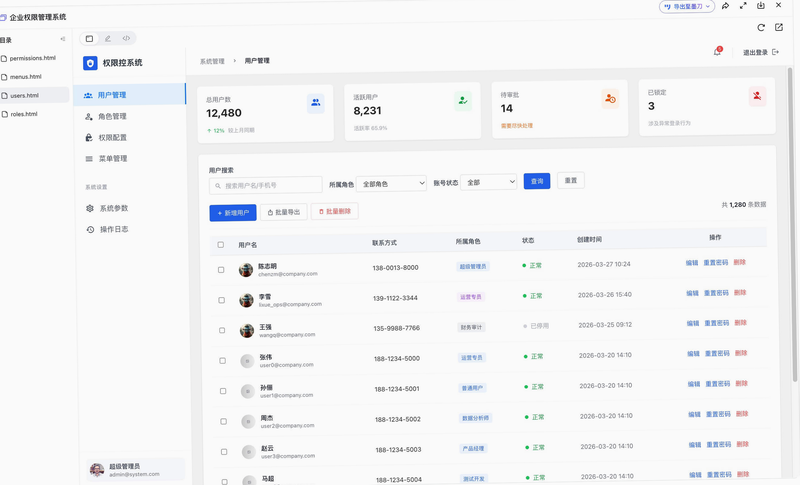This screenshot has width=800, height=485.
Task: Check the row checkbox for 周杰
Action: (223, 421)
